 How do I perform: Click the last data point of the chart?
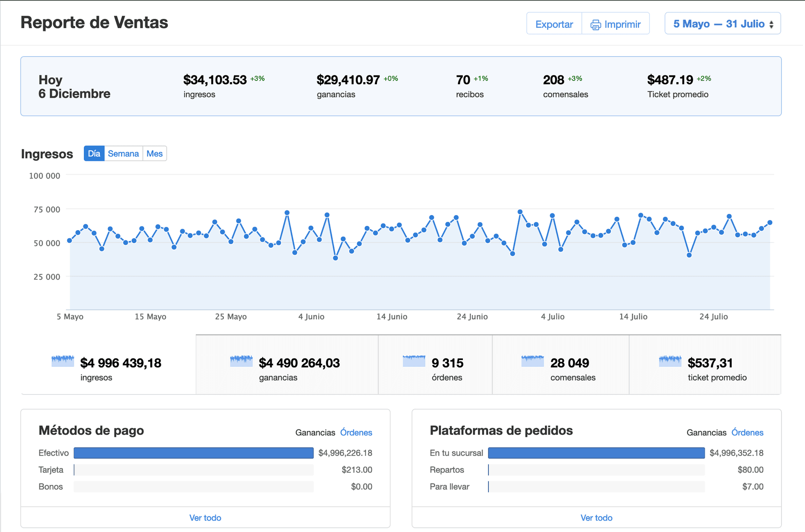point(770,223)
